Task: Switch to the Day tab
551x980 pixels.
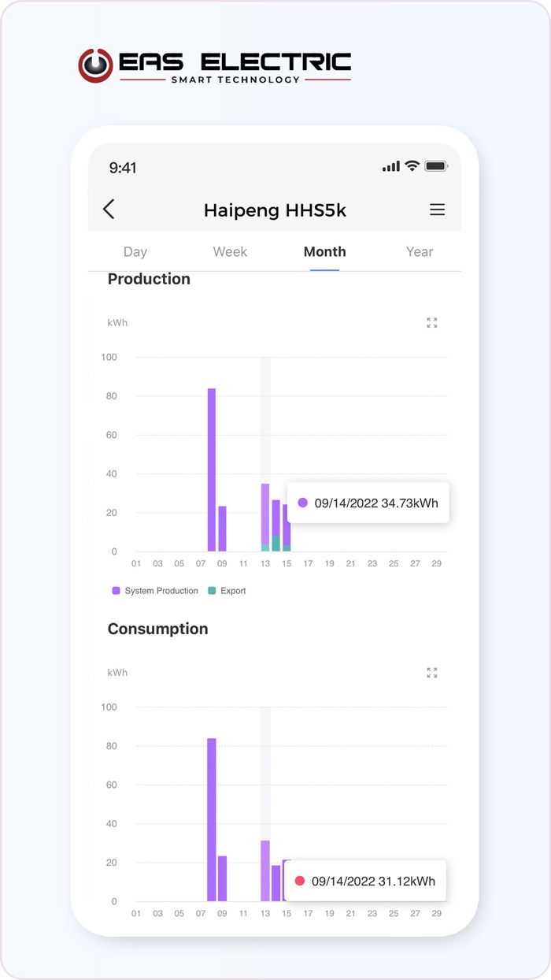Action: tap(135, 252)
